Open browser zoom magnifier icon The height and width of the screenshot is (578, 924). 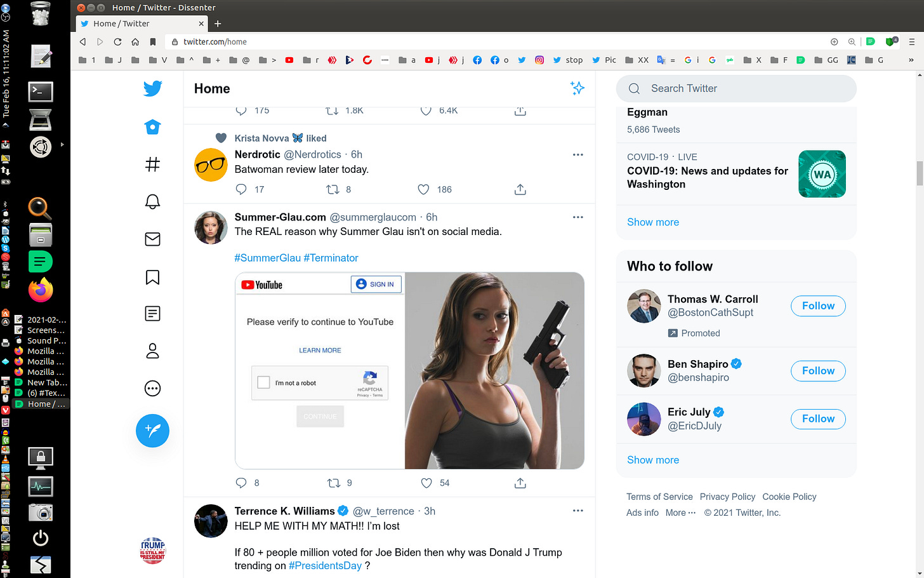pos(852,42)
